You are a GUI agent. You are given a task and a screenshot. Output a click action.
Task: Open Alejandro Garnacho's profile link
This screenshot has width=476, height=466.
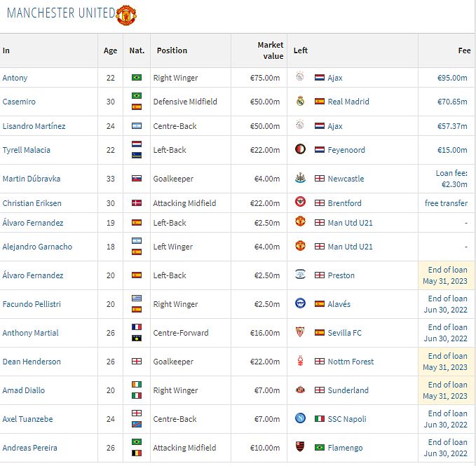(x=37, y=247)
